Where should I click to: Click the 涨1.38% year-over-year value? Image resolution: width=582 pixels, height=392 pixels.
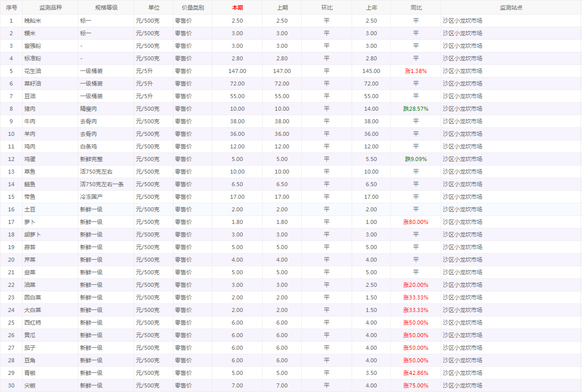point(415,71)
